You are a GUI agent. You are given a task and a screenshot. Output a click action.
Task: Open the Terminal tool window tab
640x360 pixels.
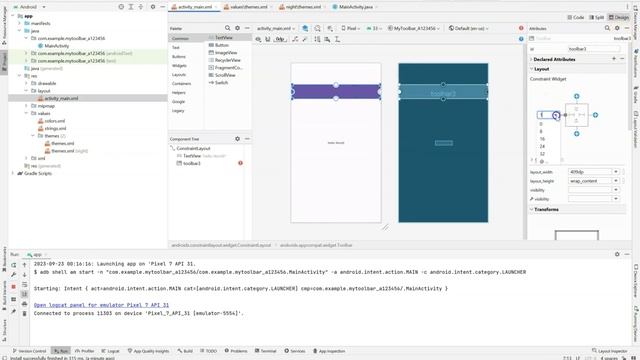click(266, 351)
